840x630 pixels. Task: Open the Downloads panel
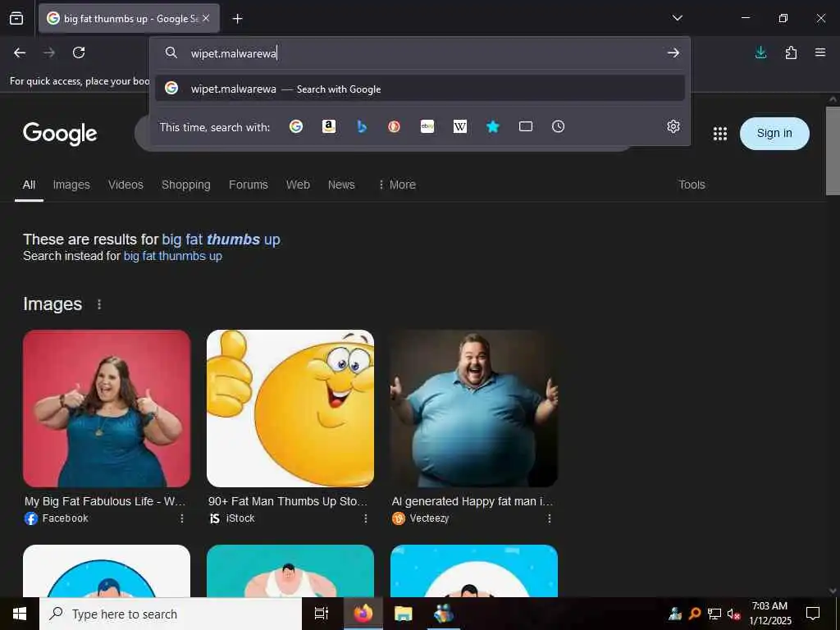(x=760, y=52)
